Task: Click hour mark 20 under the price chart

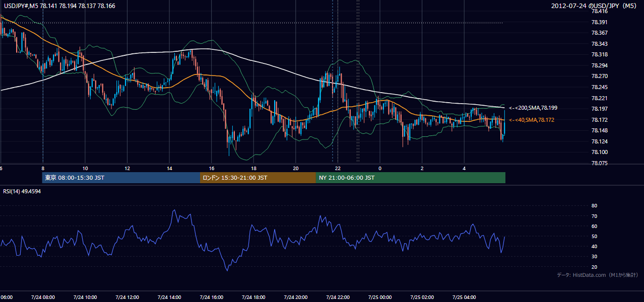Action: click(x=296, y=168)
